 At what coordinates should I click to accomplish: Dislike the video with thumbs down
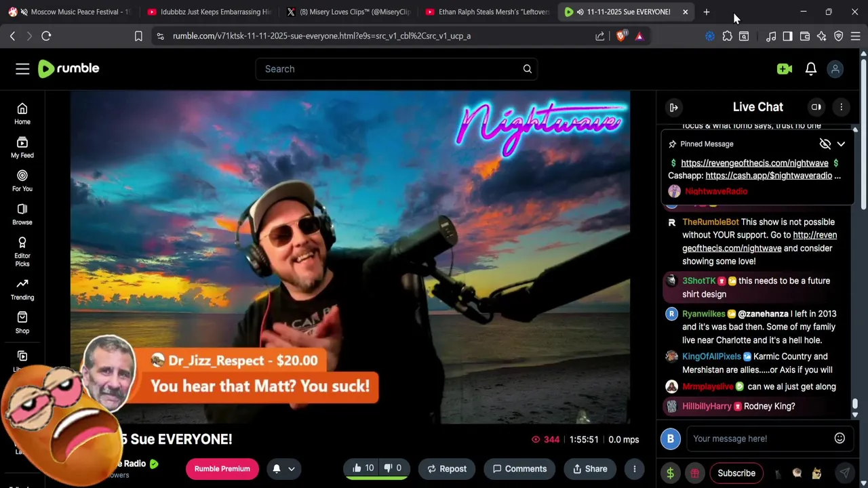393,468
